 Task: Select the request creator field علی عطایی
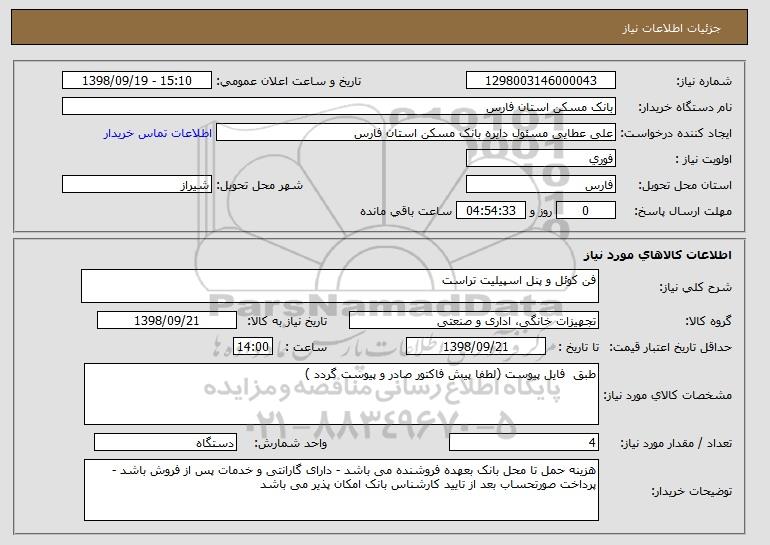click(416, 133)
